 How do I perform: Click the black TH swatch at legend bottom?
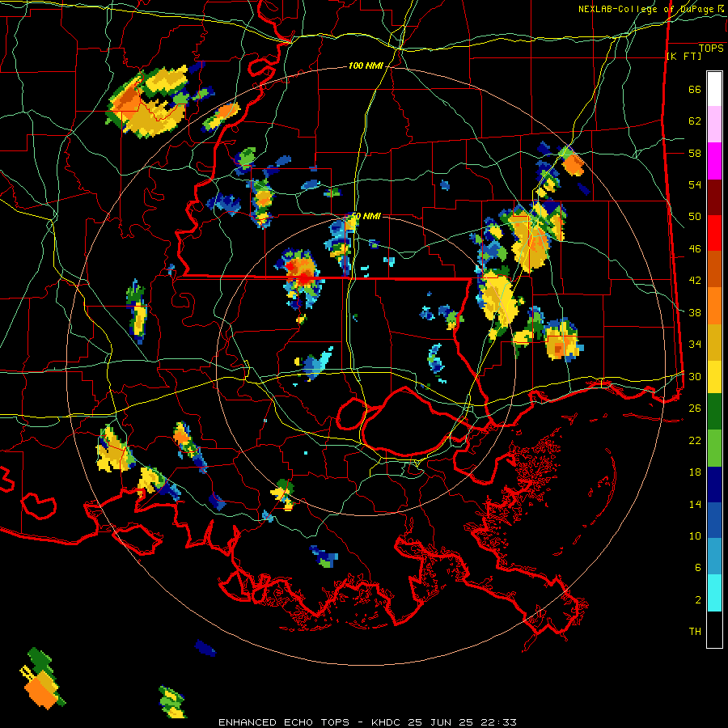pyautogui.click(x=714, y=629)
